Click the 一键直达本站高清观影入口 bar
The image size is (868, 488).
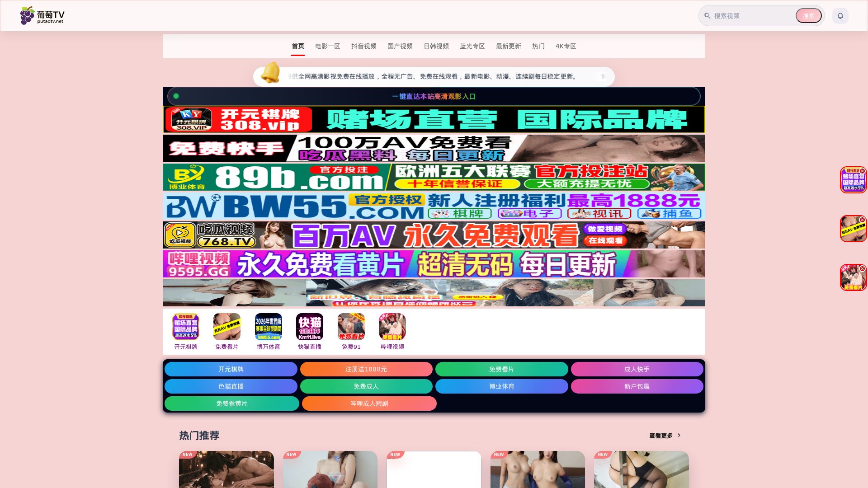coord(434,96)
